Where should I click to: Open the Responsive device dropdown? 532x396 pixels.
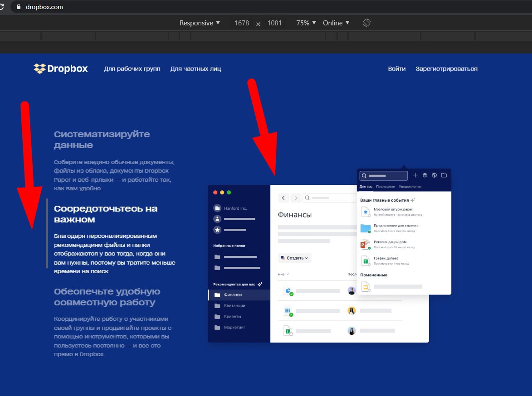click(200, 23)
